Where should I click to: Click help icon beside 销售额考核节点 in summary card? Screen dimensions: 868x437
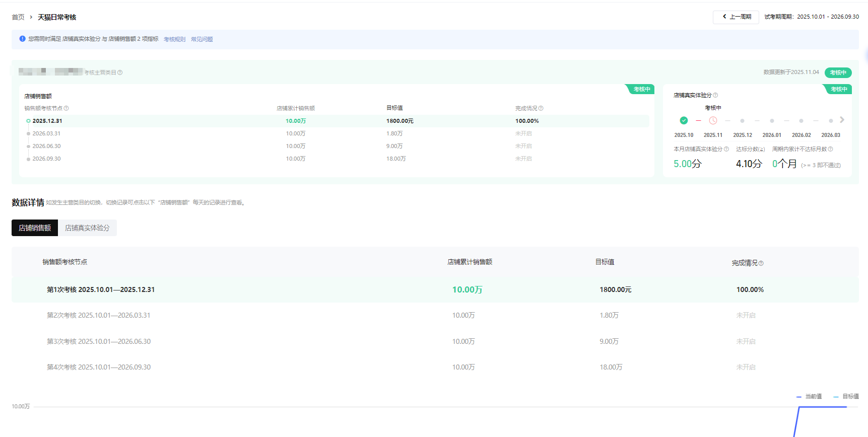coord(66,108)
